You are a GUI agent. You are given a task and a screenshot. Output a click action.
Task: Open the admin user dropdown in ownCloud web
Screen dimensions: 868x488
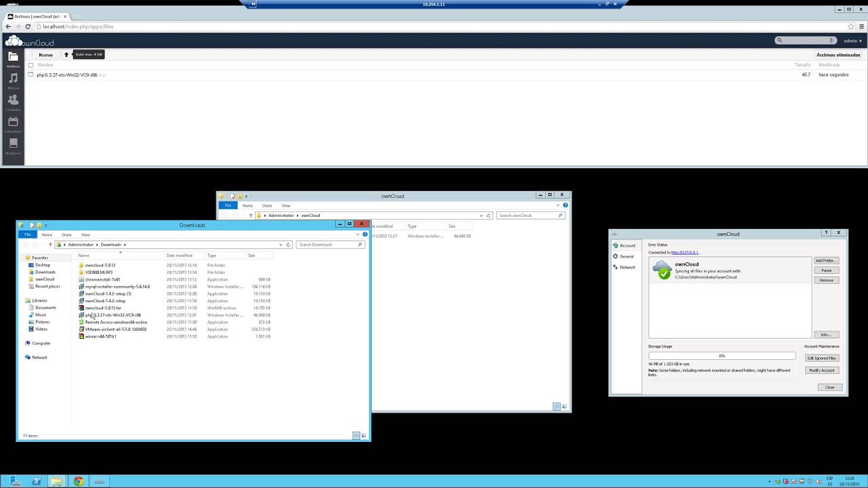[x=853, y=41]
